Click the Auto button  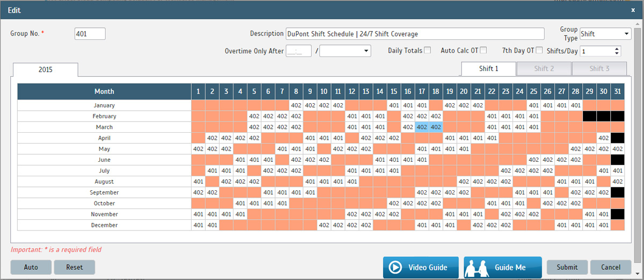(31, 267)
